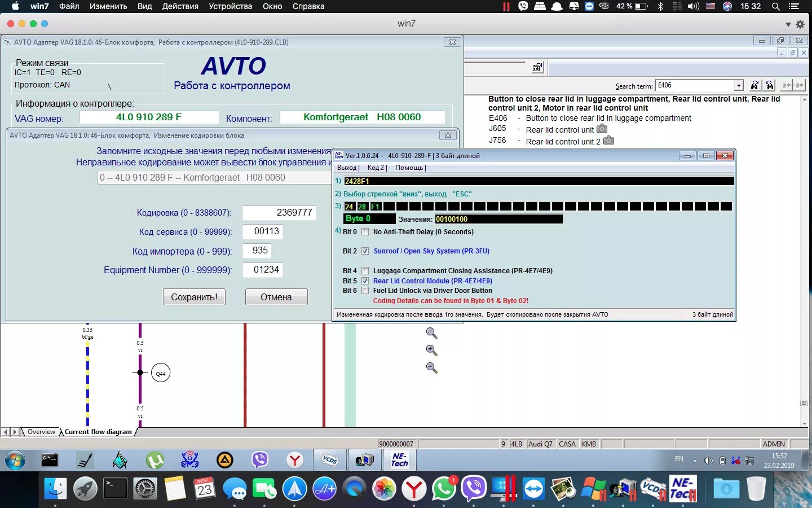The height and width of the screenshot is (508, 812).
Task: Click the zoom in magnifier icon
Action: coord(431,351)
